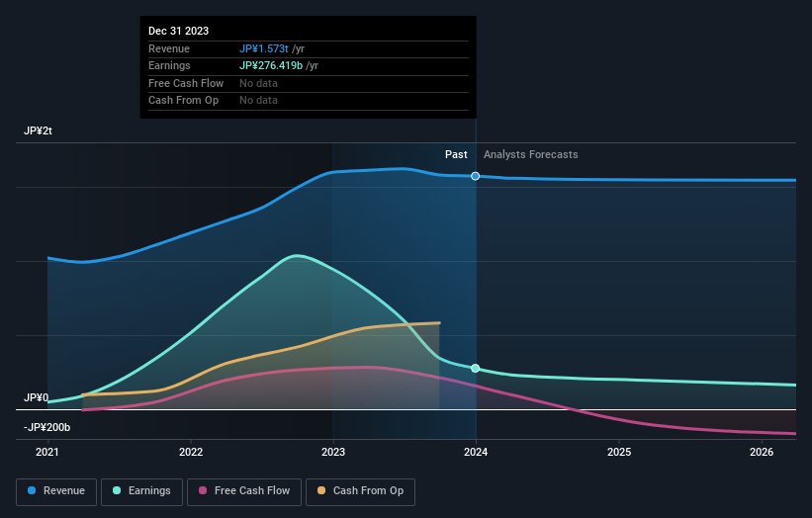The width and height of the screenshot is (812, 518).
Task: Click the Dec 31 2023 tooltip date
Action: coord(179,31)
